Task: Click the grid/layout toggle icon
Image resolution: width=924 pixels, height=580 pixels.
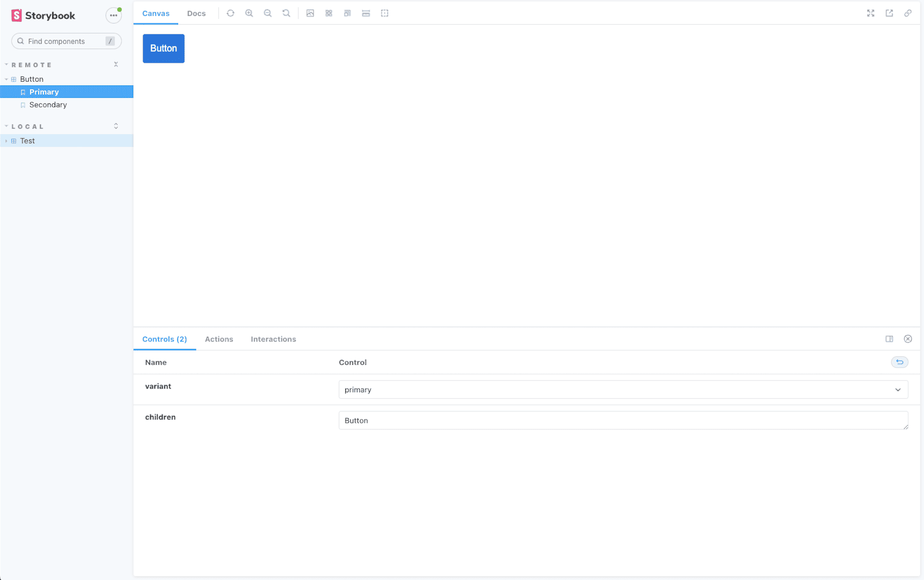Action: 329,13
